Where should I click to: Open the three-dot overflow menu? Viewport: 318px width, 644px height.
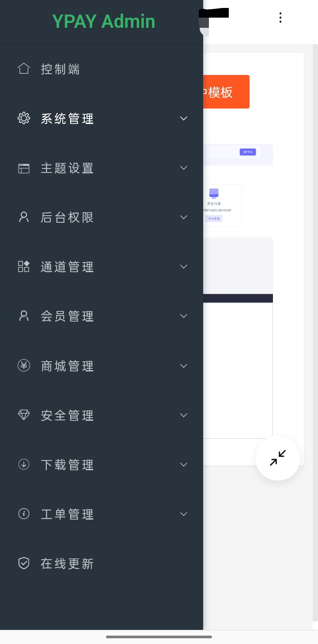280,18
